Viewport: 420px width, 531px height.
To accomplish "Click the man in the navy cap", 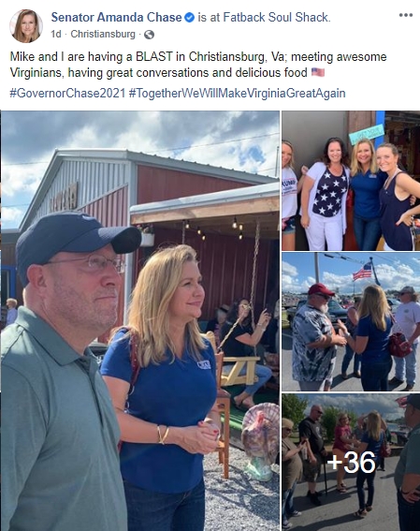I will [64, 372].
